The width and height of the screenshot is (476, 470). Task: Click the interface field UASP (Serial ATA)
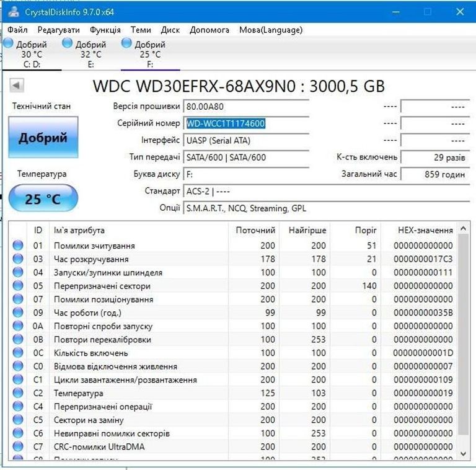246,141
